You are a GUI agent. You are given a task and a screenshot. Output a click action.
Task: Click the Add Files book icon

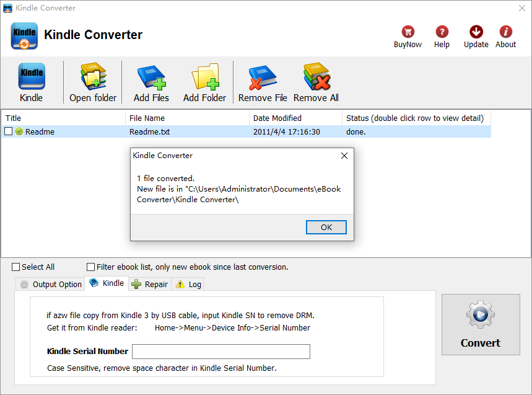[151, 78]
